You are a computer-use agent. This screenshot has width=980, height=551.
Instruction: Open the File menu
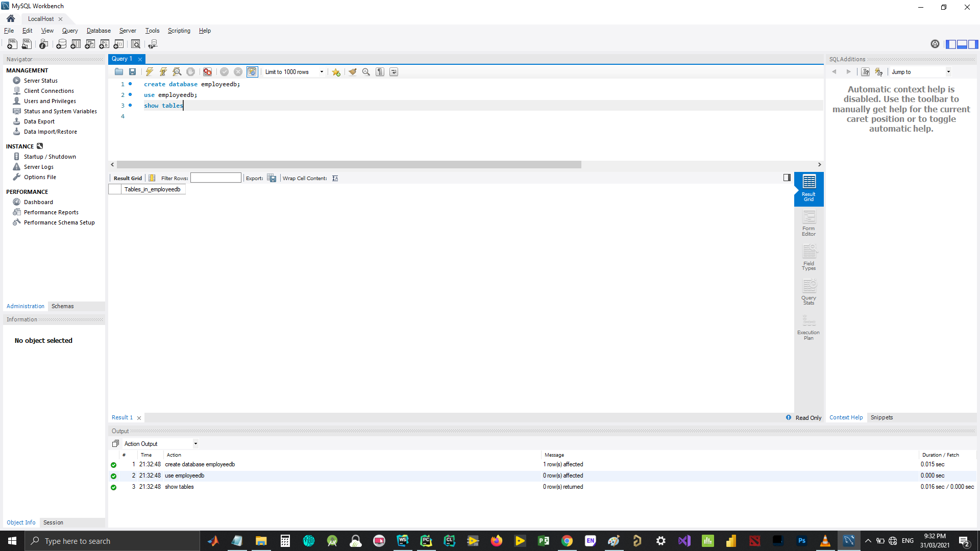point(9,31)
